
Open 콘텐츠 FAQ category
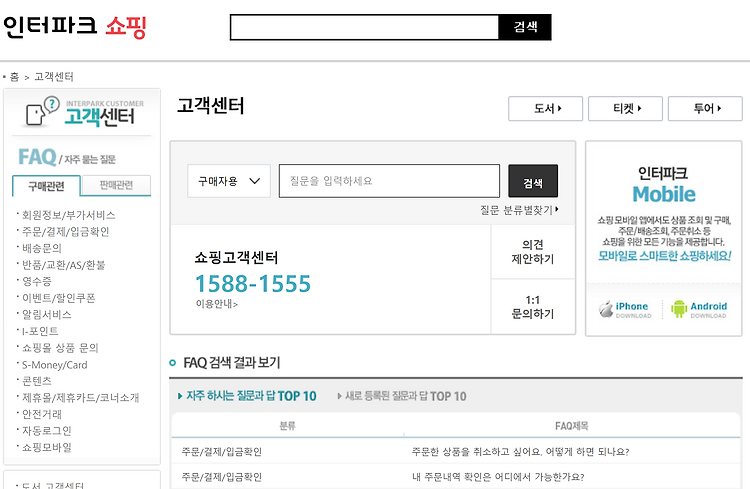click(36, 381)
